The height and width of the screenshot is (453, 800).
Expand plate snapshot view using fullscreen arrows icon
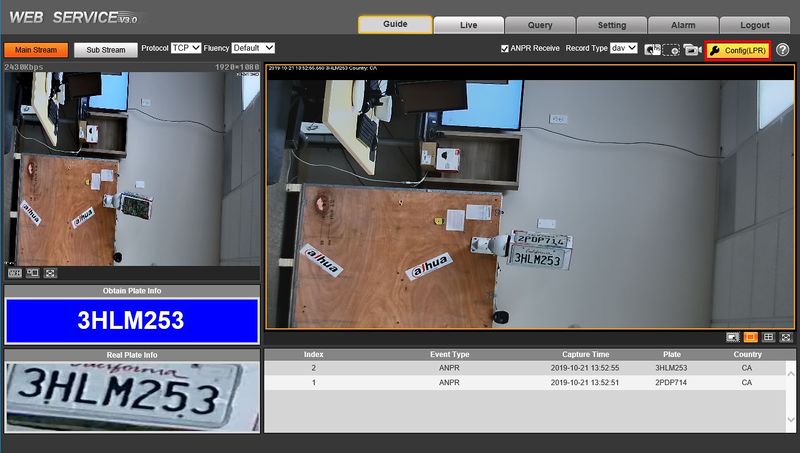coord(786,337)
